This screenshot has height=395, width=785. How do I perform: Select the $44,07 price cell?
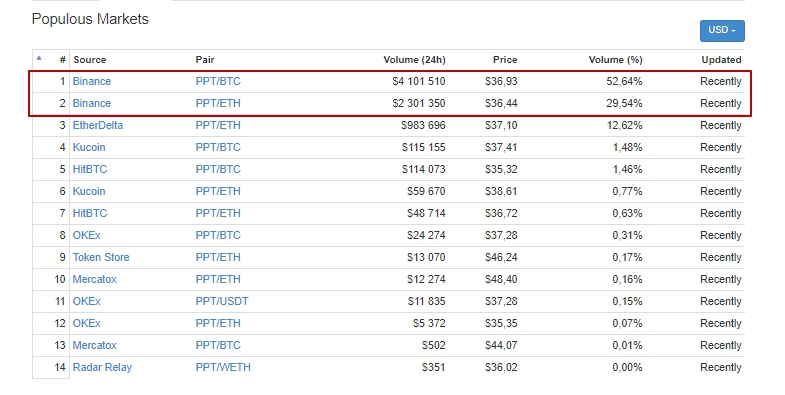(x=501, y=345)
